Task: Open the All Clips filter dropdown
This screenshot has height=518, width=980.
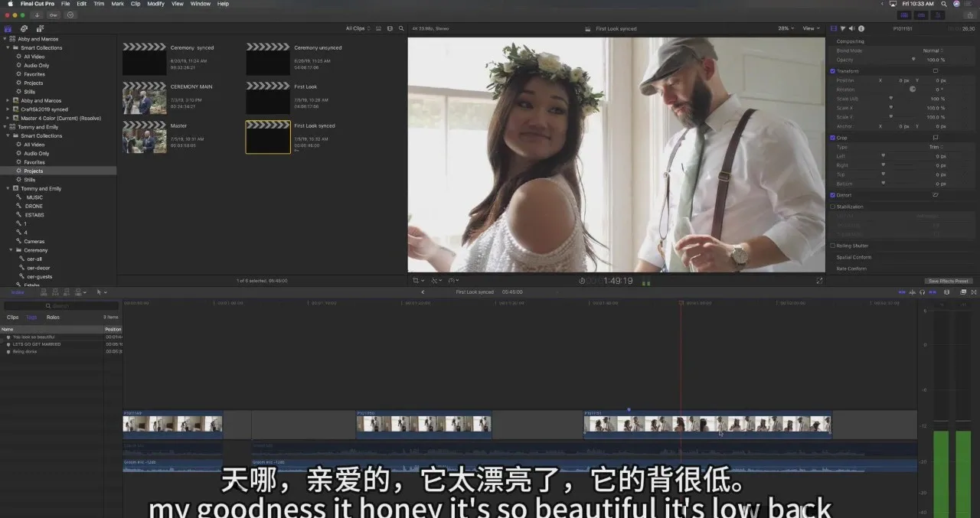Action: point(358,28)
